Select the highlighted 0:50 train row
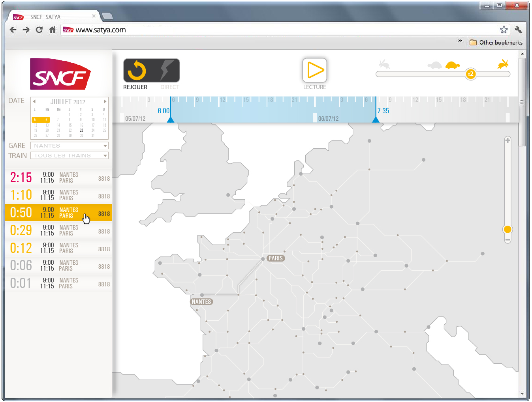This screenshot has width=532, height=402. coord(58,213)
